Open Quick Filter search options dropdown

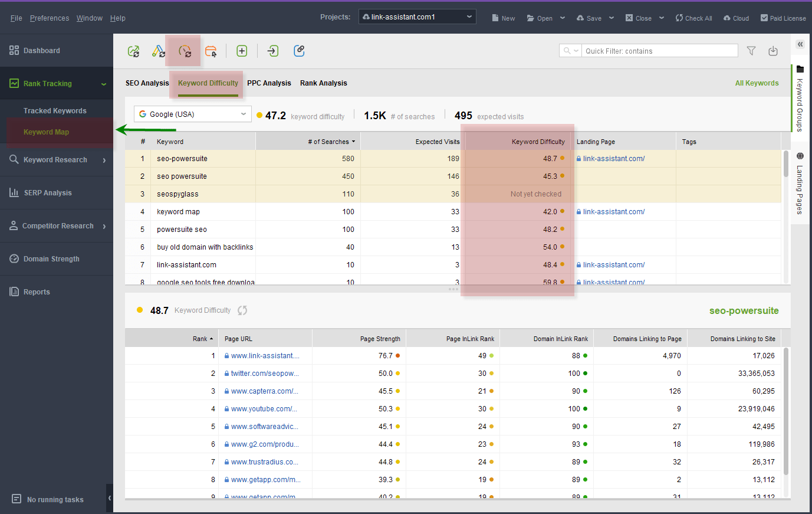pyautogui.click(x=576, y=51)
